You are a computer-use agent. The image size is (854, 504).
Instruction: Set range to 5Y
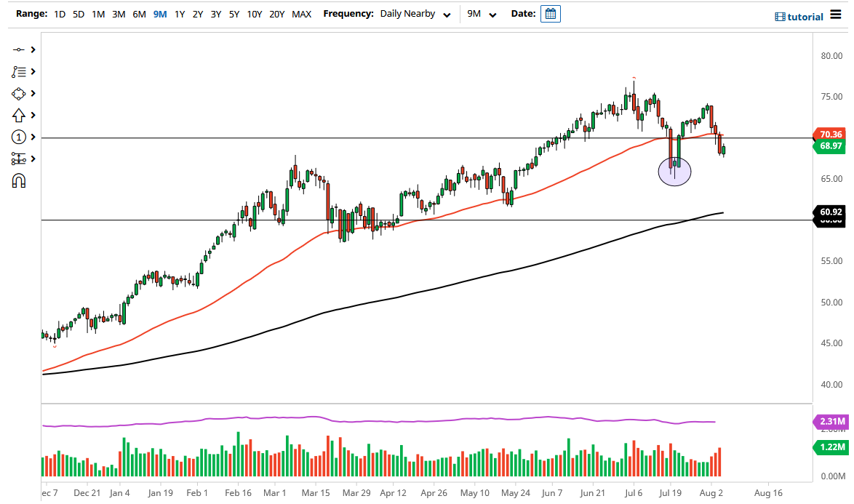coord(234,14)
